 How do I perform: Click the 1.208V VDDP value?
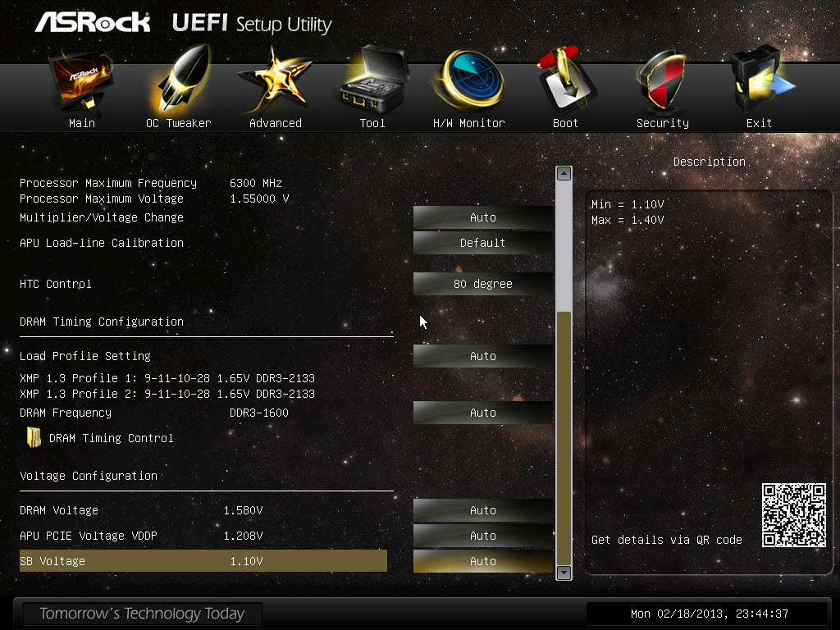click(x=243, y=536)
